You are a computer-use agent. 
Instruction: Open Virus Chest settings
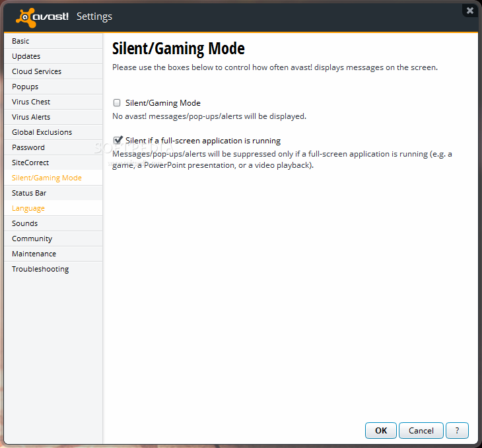click(x=53, y=102)
